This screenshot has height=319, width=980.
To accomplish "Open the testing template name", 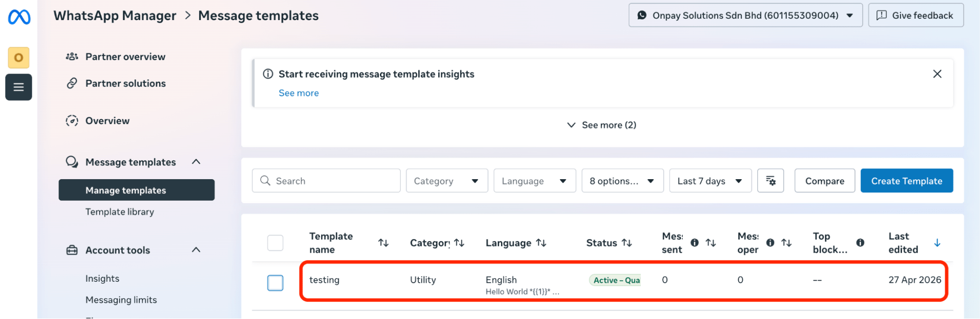I will click(x=324, y=280).
